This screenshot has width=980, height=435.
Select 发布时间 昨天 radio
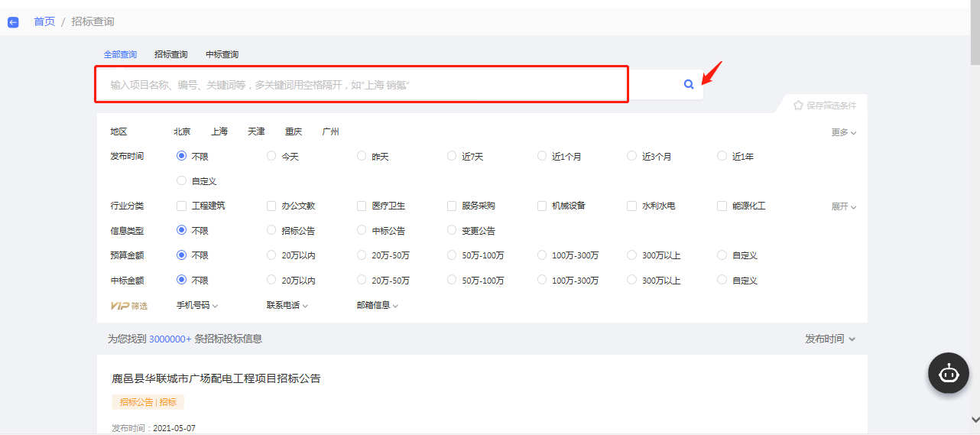(x=362, y=156)
